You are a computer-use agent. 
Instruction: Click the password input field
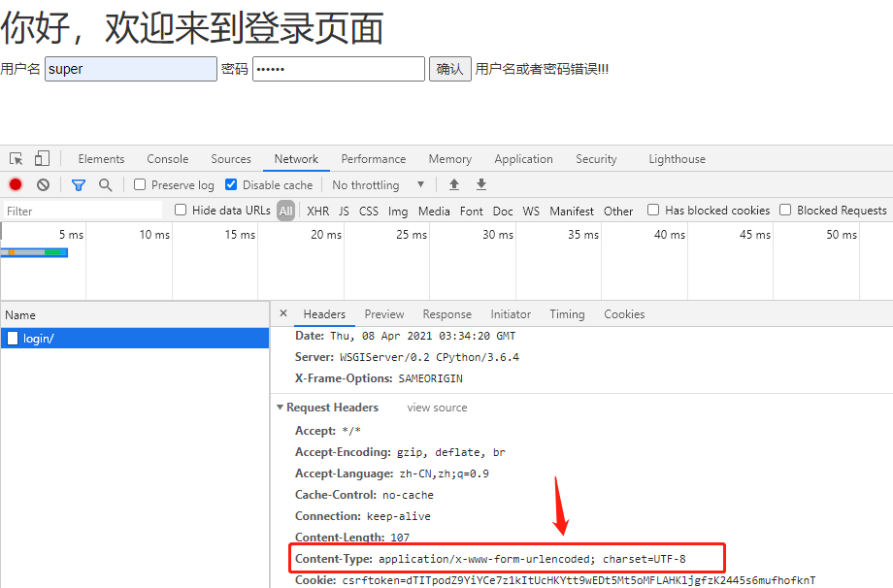tap(339, 69)
